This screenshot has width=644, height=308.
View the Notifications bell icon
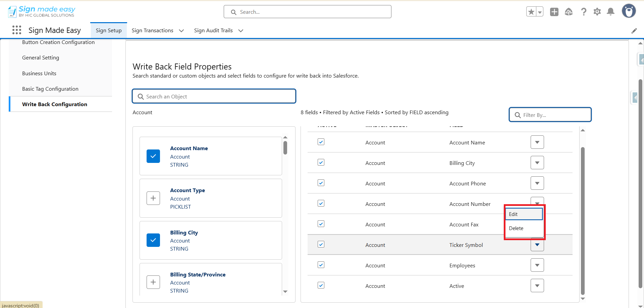click(x=611, y=12)
